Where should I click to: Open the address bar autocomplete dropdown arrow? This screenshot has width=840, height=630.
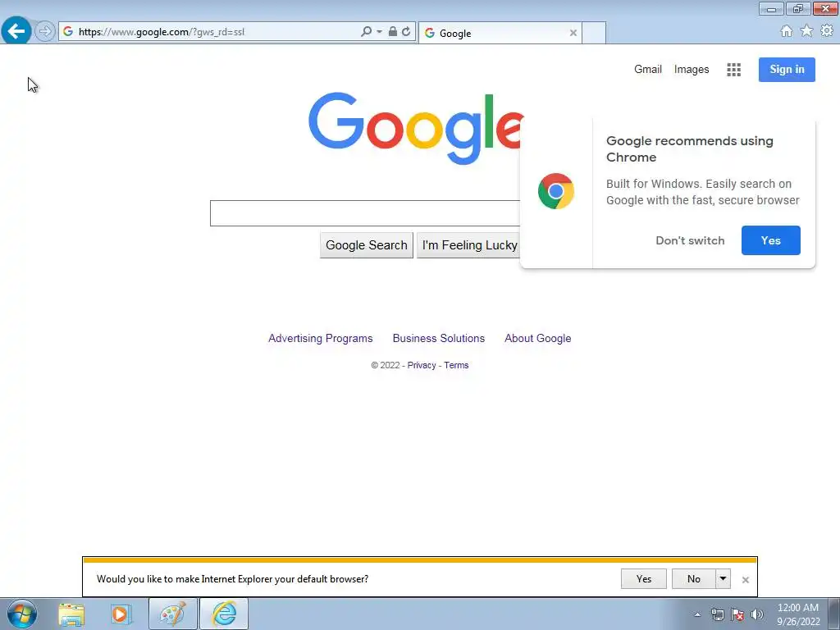pos(379,32)
